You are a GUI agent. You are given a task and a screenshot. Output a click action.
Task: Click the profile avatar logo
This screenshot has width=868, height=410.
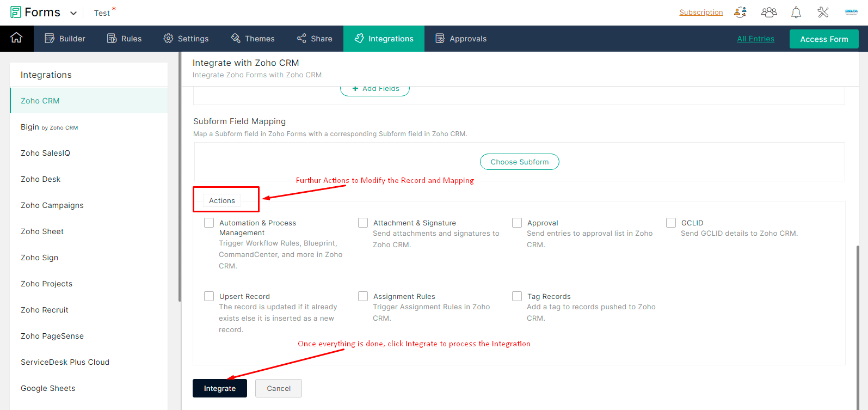[x=852, y=12]
